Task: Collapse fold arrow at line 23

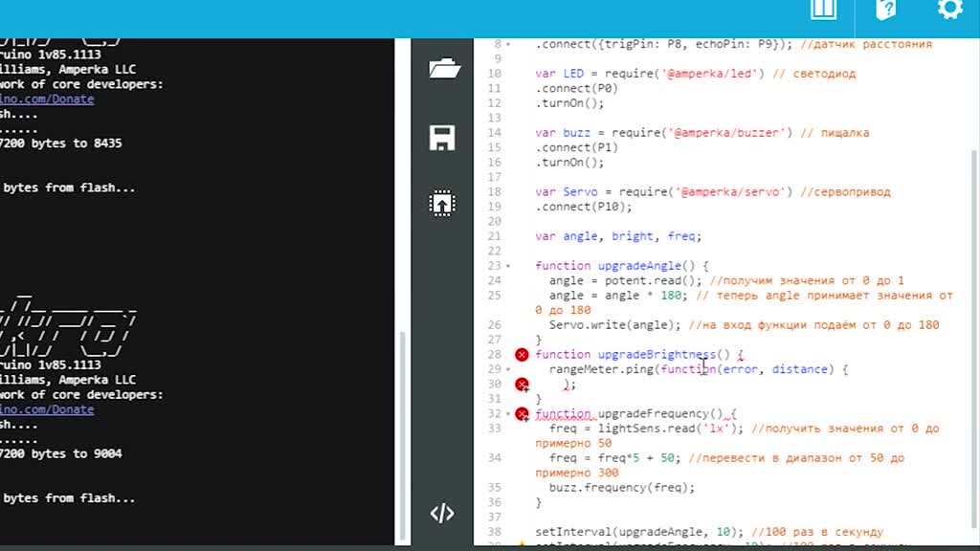Action: click(x=508, y=266)
